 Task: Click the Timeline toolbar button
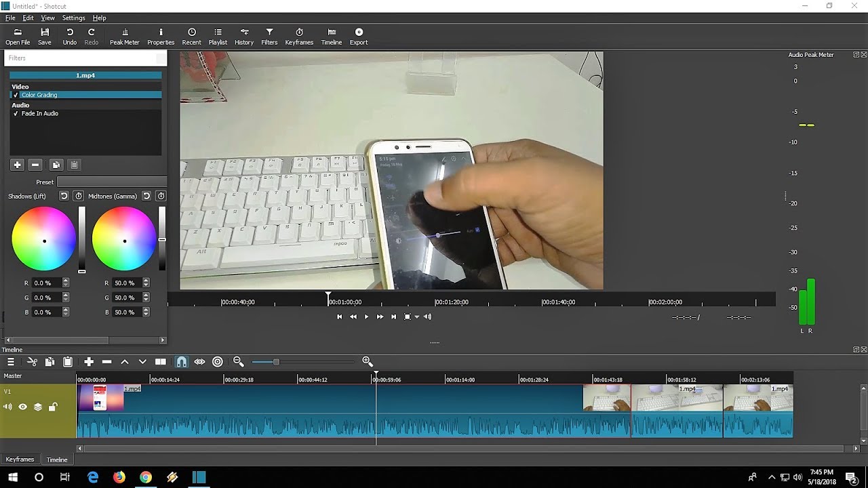332,37
